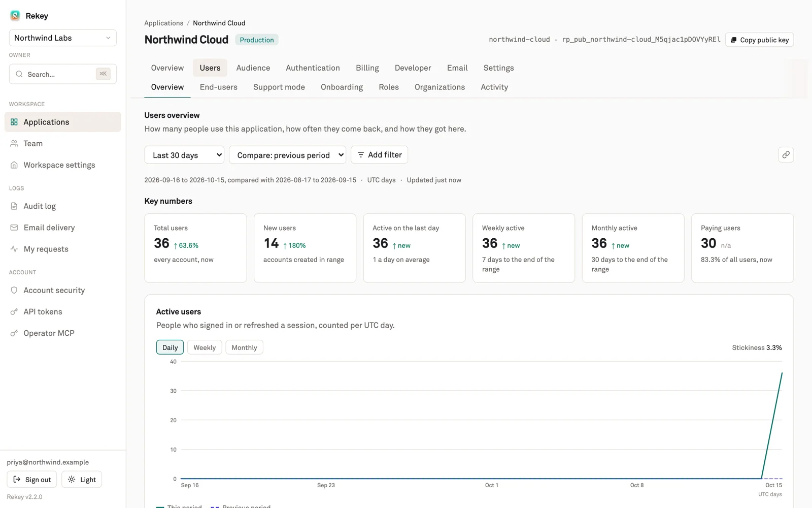Screen dimensions: 812x508
Task: Switch to the End-users sub-tab
Action: [219, 87]
